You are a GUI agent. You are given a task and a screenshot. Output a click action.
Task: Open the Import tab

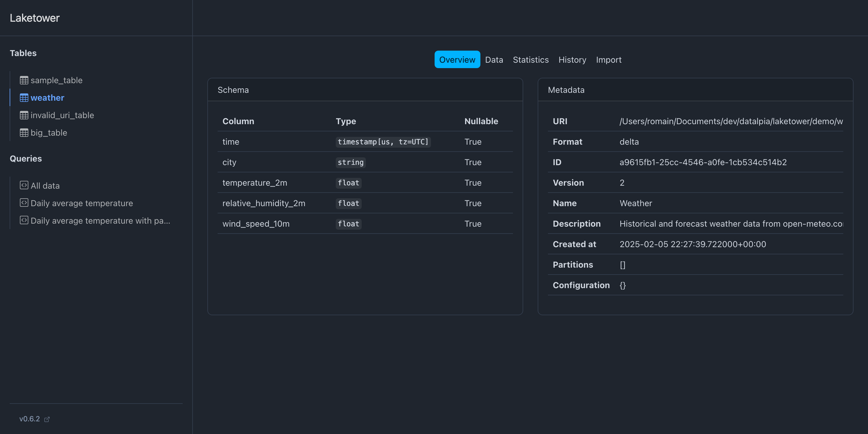tap(609, 60)
